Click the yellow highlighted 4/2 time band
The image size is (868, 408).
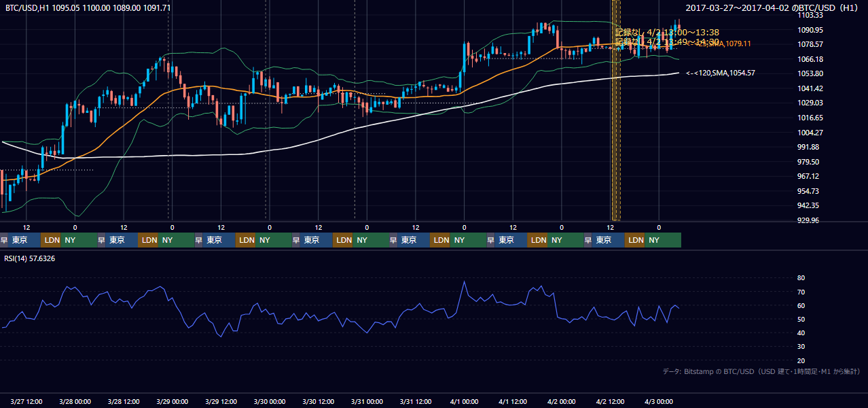point(617,110)
